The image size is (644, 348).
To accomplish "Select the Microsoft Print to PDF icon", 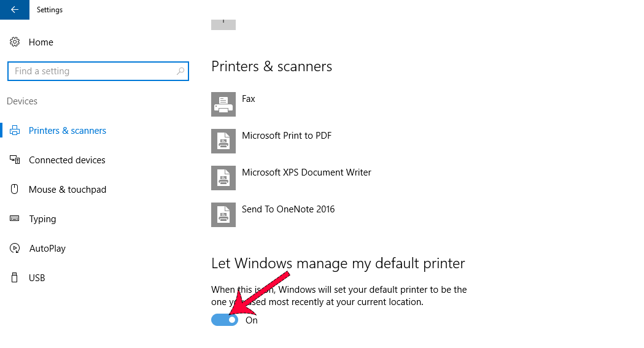I will coord(223,141).
